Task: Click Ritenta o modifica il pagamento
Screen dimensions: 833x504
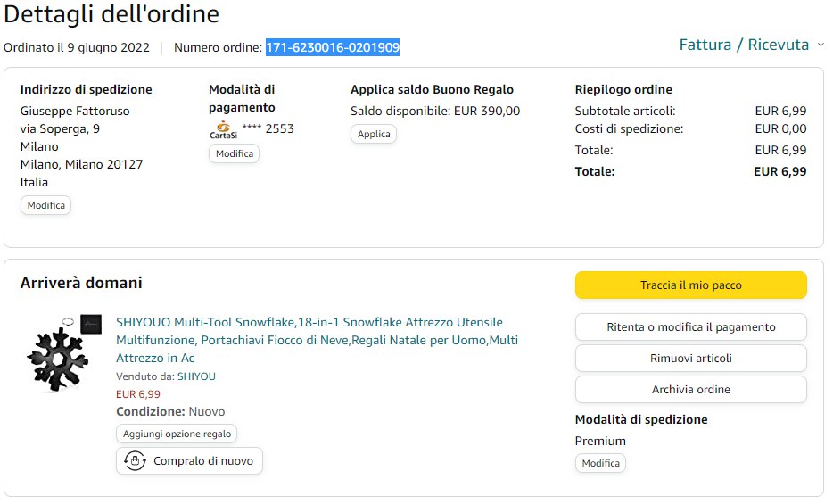Action: tap(690, 326)
